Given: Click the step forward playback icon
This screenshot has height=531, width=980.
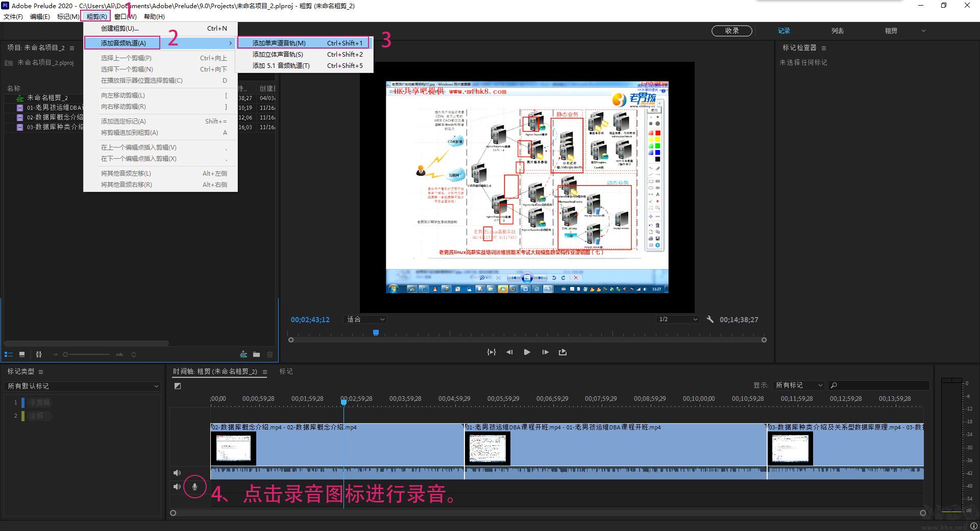Looking at the screenshot, I should coord(545,352).
